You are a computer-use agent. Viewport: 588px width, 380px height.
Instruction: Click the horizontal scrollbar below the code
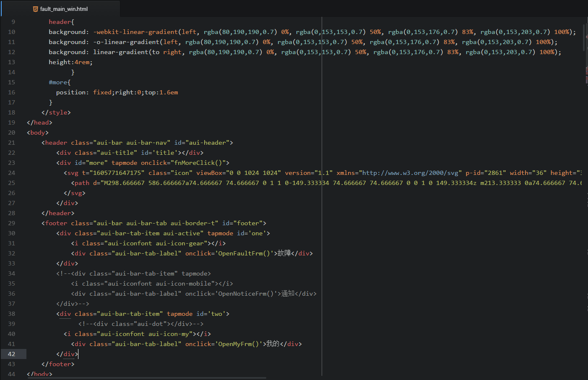(x=147, y=378)
